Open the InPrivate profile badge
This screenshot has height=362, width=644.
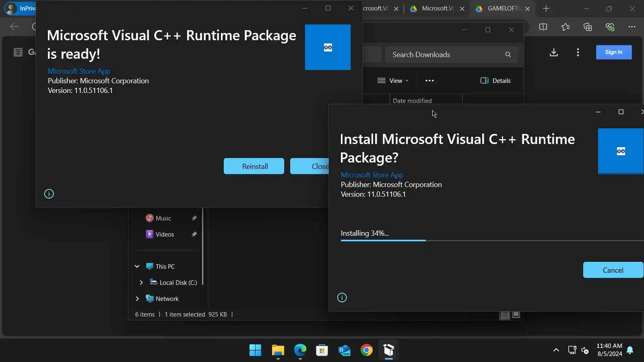point(20,8)
